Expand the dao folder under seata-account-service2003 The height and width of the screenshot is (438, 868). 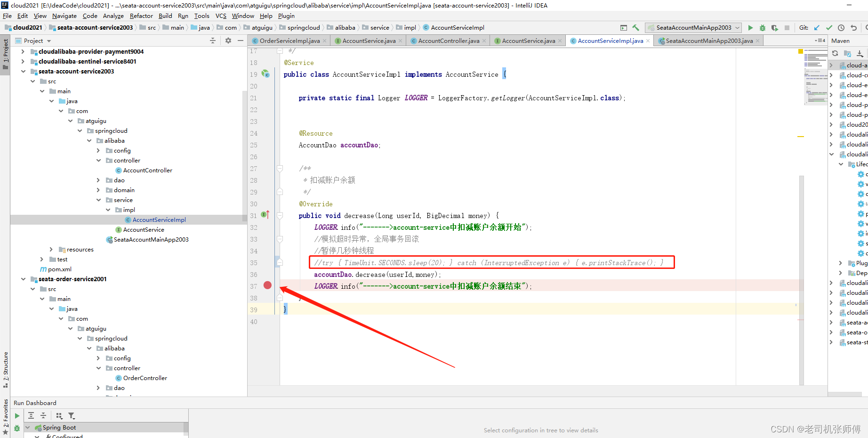(98, 180)
